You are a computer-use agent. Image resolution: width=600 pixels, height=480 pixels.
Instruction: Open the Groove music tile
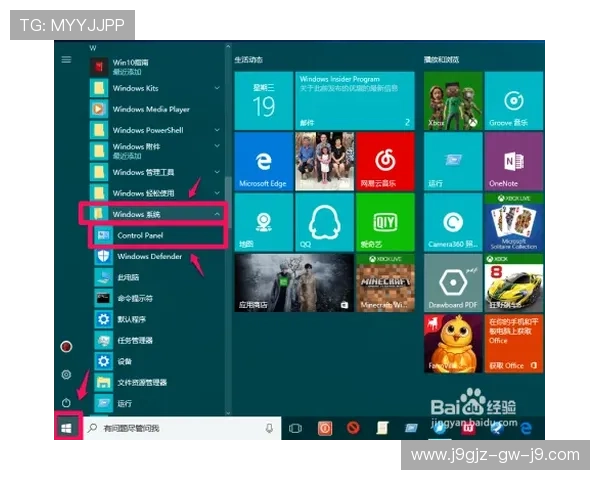click(x=514, y=100)
